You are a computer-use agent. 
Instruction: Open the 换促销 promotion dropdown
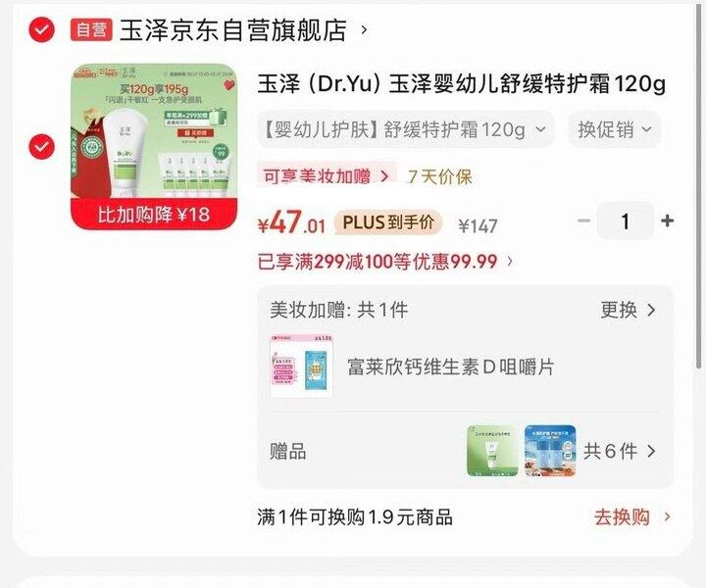click(x=614, y=129)
